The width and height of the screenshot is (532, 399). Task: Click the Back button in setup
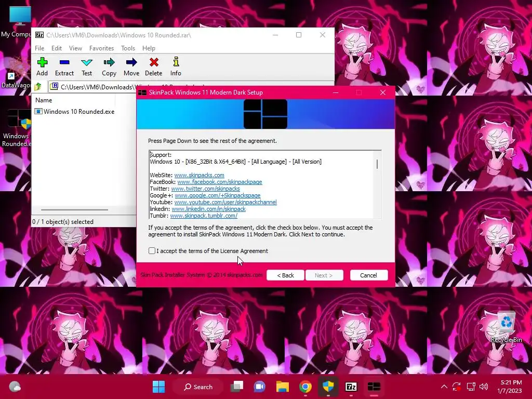pyautogui.click(x=285, y=275)
